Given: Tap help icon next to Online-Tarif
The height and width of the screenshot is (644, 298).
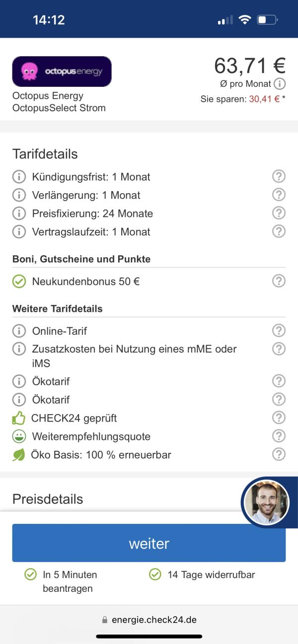Looking at the screenshot, I should (x=279, y=331).
